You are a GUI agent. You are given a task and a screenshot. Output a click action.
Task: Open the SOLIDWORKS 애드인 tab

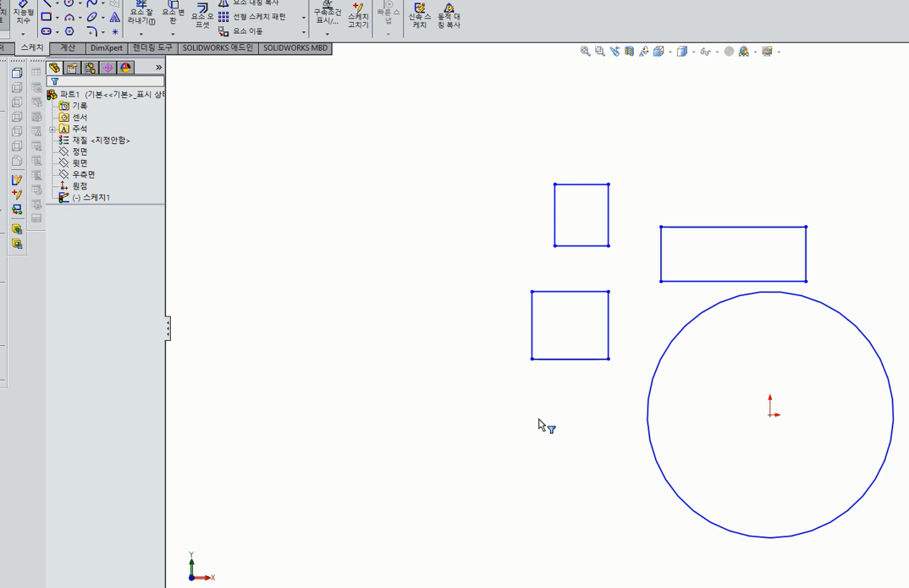click(x=218, y=48)
